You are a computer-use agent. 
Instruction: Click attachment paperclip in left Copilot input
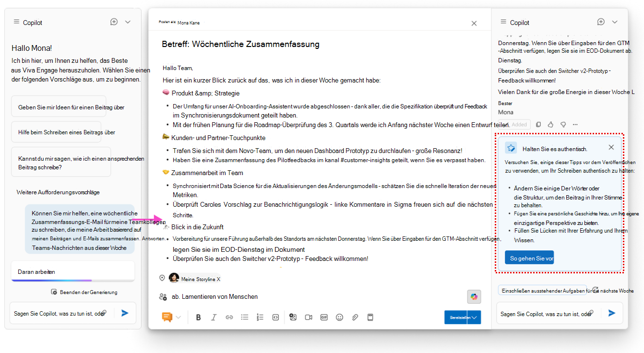104,313
